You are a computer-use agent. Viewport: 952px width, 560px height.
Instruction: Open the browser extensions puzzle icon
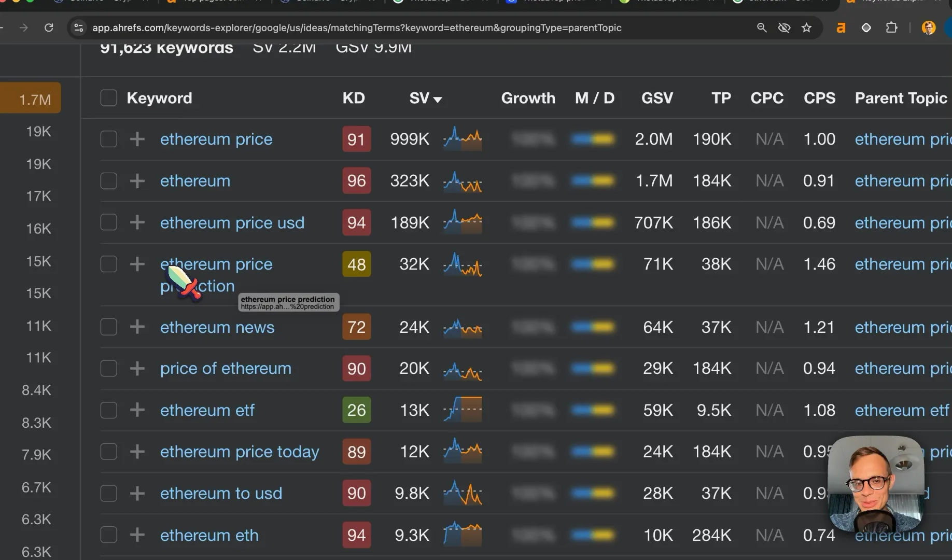891,27
